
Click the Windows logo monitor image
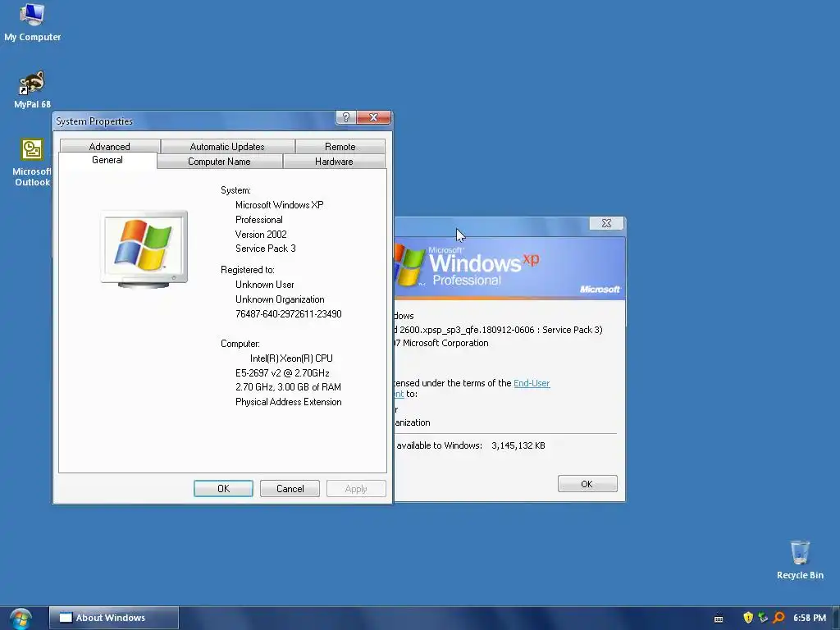[144, 249]
